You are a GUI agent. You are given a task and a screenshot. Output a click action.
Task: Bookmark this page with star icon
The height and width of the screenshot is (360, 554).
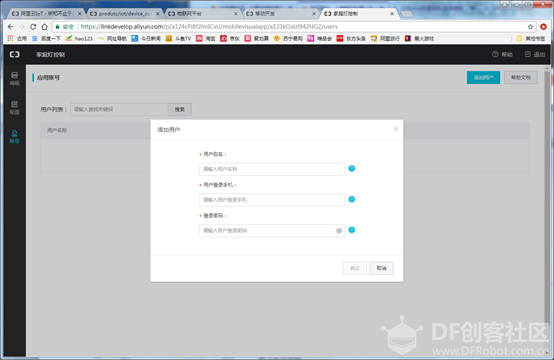click(x=530, y=27)
